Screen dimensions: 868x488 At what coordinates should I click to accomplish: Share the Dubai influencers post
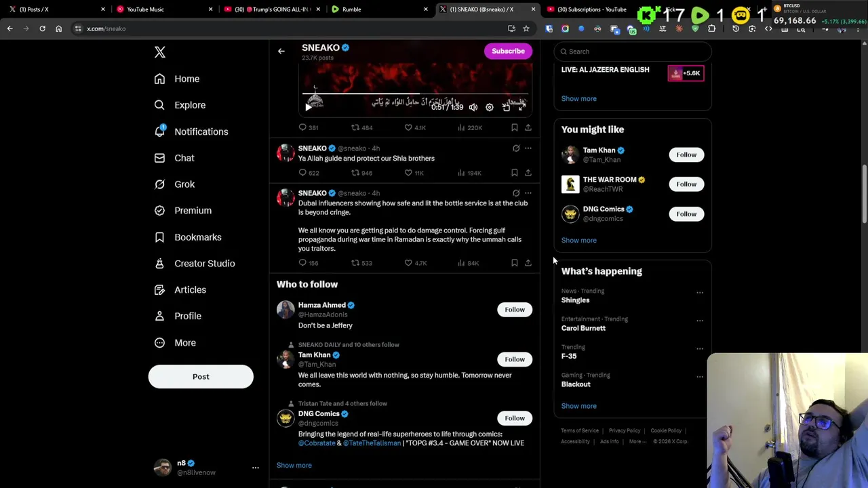tap(528, 263)
